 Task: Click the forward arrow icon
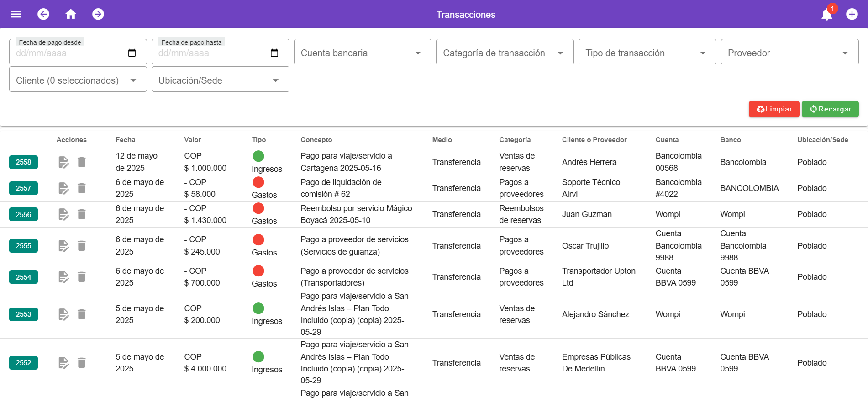98,14
